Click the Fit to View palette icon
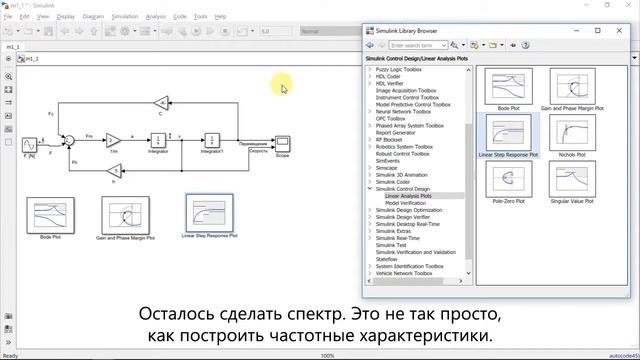640x360 pixels. click(9, 90)
